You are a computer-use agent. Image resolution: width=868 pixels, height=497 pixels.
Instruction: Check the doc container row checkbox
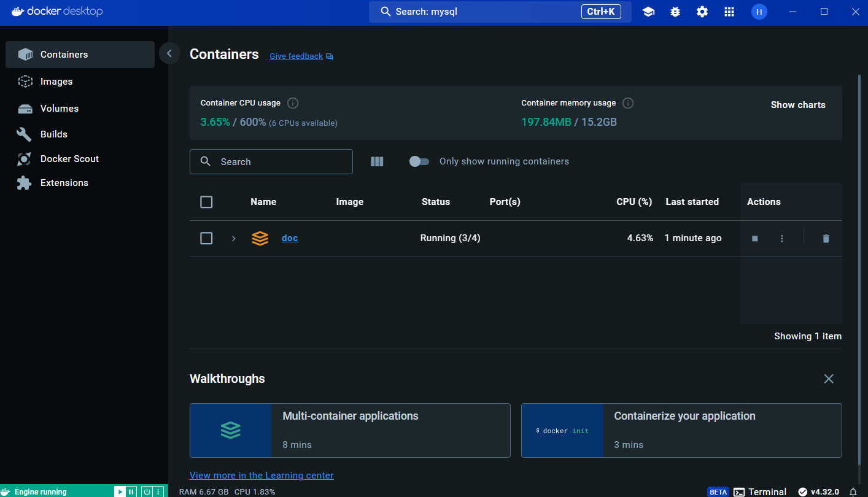pyautogui.click(x=206, y=238)
